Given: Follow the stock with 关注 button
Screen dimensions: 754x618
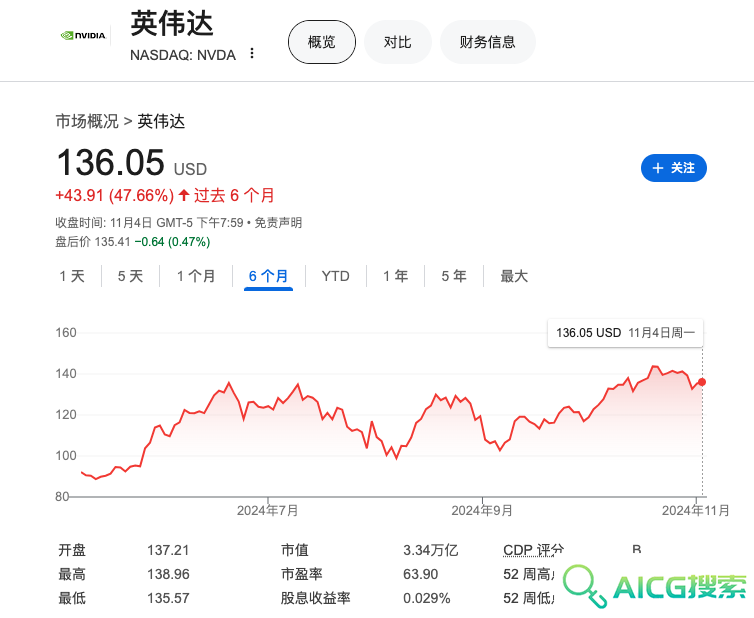Looking at the screenshot, I should (674, 168).
